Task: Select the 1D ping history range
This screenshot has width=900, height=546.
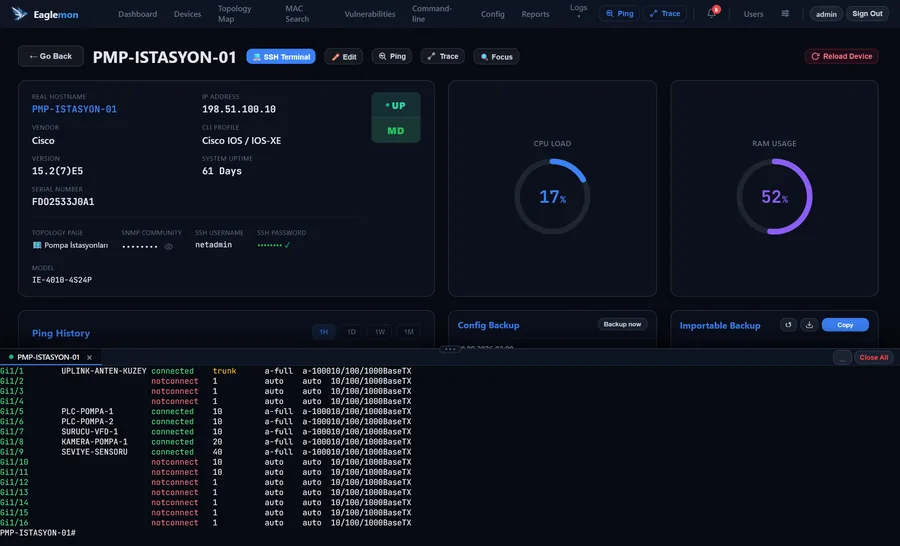Action: click(351, 332)
